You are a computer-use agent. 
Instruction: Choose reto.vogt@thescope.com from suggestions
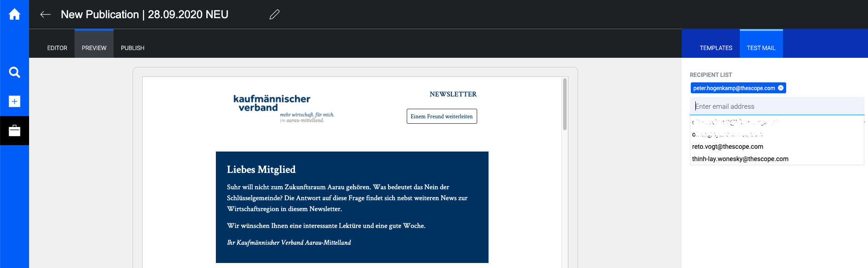[x=777, y=147]
